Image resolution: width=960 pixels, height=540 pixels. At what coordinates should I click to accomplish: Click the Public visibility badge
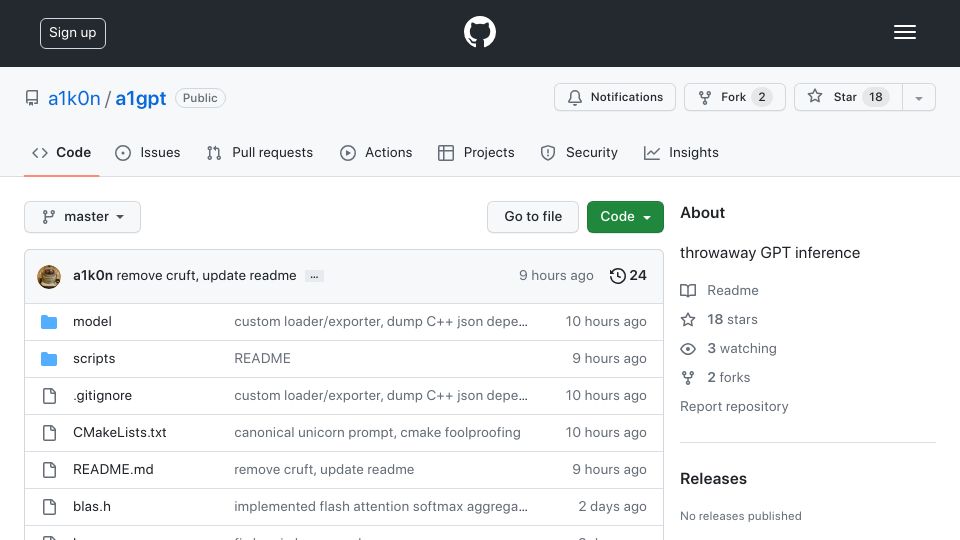[200, 98]
